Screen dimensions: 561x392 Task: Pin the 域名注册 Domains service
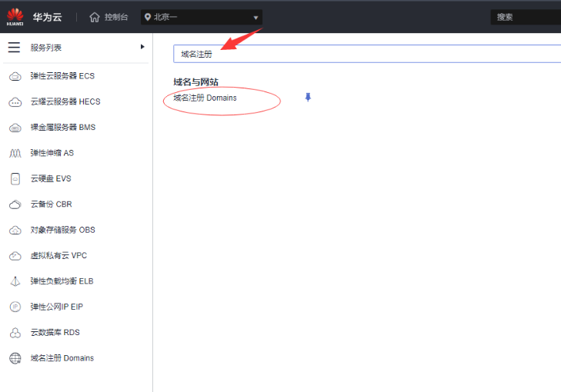pyautogui.click(x=308, y=97)
